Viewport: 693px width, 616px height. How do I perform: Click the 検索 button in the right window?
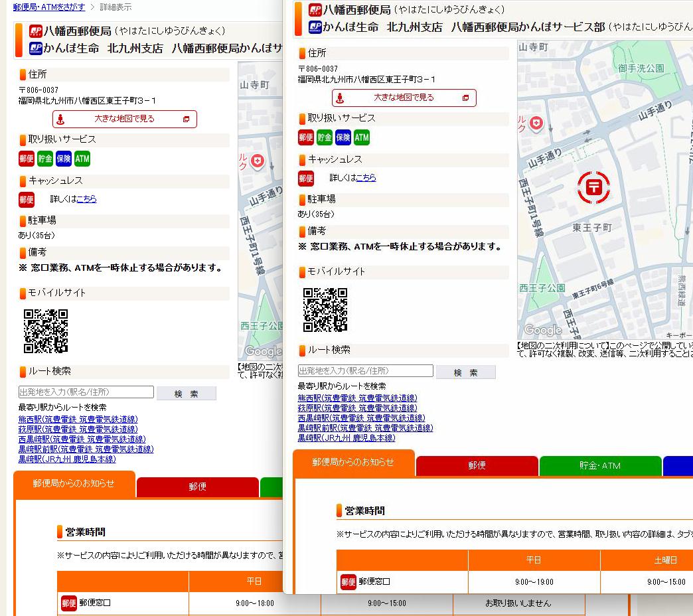466,372
